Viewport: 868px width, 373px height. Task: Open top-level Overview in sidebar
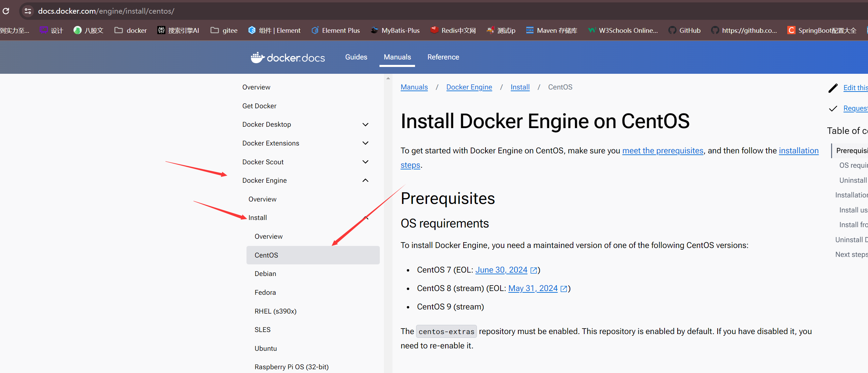[x=256, y=87]
